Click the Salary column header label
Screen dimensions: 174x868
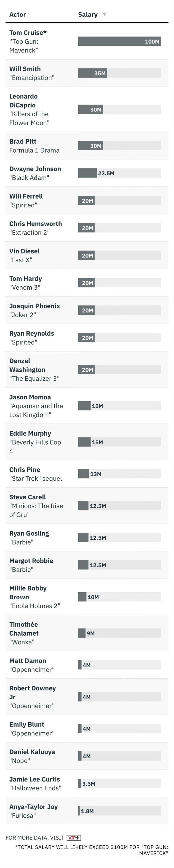pyautogui.click(x=88, y=14)
